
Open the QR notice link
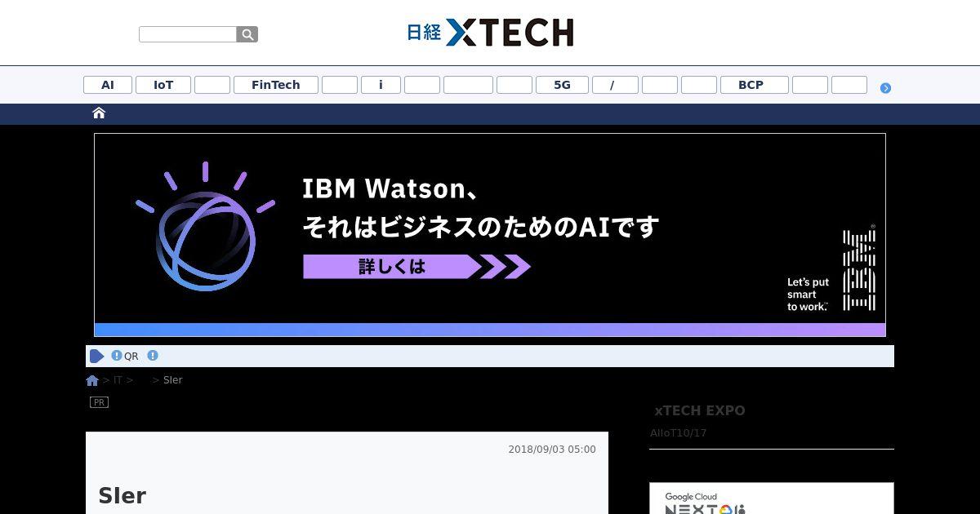(x=131, y=357)
